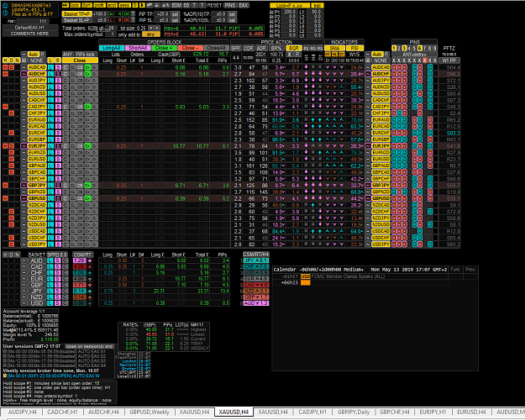Click the fast-forward icon in top toolbar
Viewport: 525px width, 420px height.
(x=66, y=5)
